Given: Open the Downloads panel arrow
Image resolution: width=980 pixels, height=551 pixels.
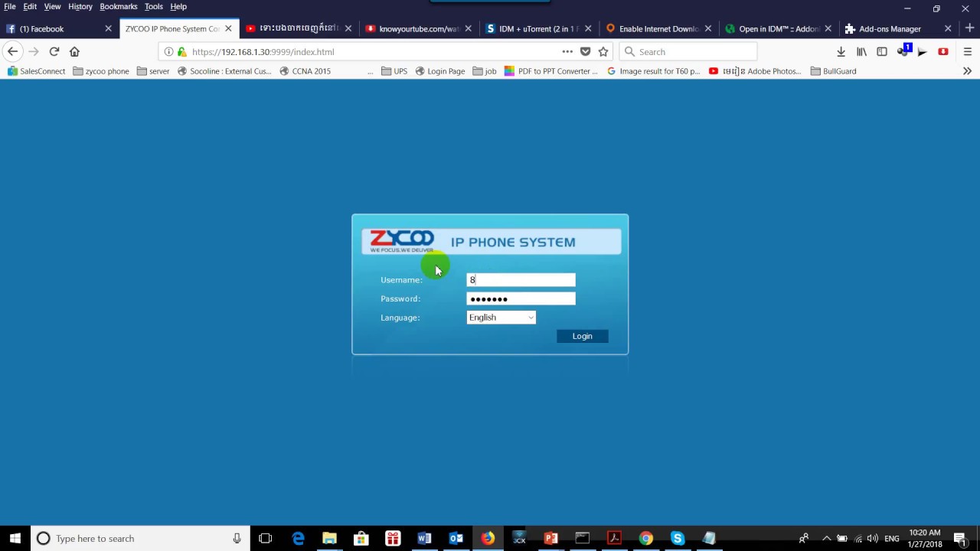Looking at the screenshot, I should click(x=841, y=51).
